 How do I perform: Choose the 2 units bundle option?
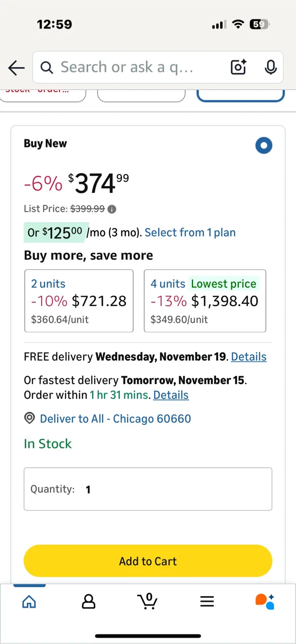[79, 301]
